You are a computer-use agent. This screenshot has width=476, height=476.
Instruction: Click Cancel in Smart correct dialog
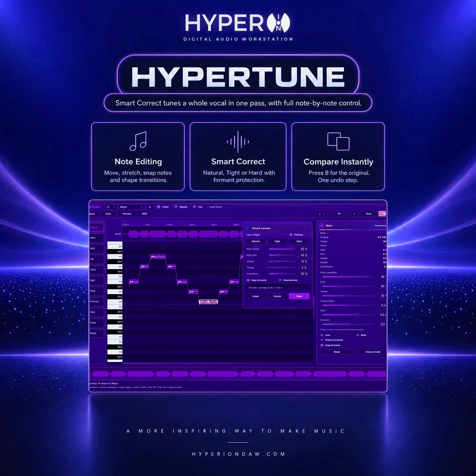[x=277, y=296]
